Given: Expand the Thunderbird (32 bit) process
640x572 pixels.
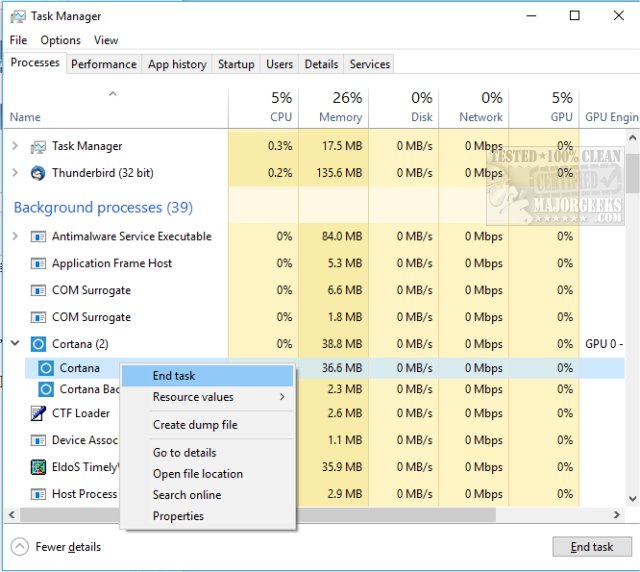Looking at the screenshot, I should click(x=15, y=173).
